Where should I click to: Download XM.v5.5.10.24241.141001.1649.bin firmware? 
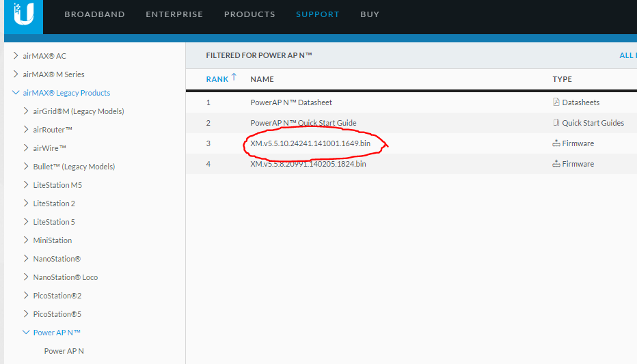pos(310,143)
